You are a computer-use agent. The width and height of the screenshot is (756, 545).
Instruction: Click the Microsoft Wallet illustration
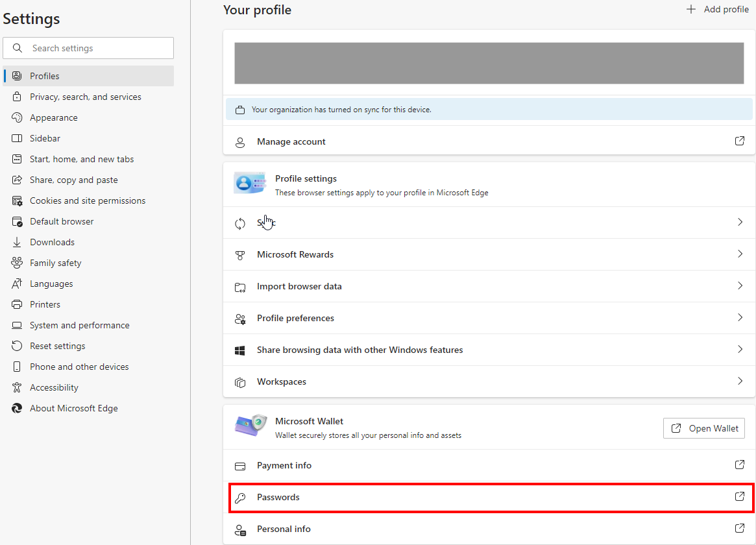pos(250,426)
